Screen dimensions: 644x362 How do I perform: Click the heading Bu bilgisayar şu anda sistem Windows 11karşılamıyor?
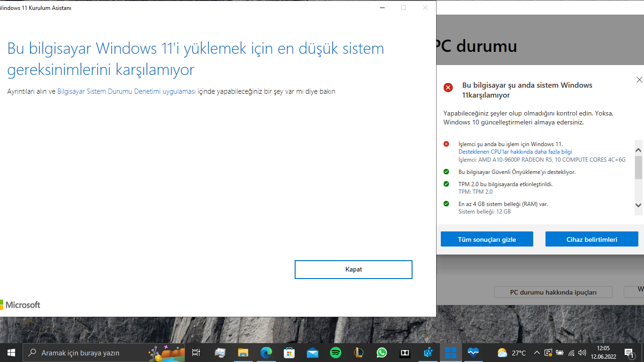pyautogui.click(x=527, y=90)
